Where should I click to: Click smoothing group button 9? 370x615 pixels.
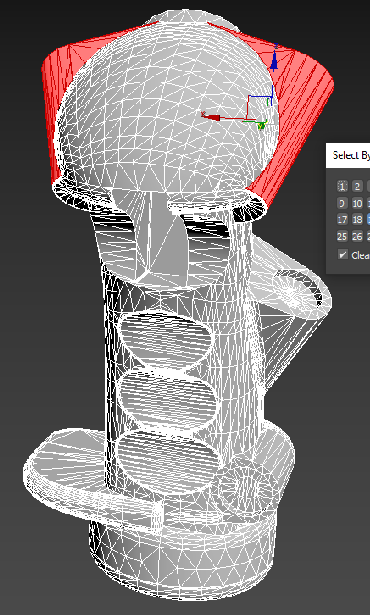click(343, 203)
